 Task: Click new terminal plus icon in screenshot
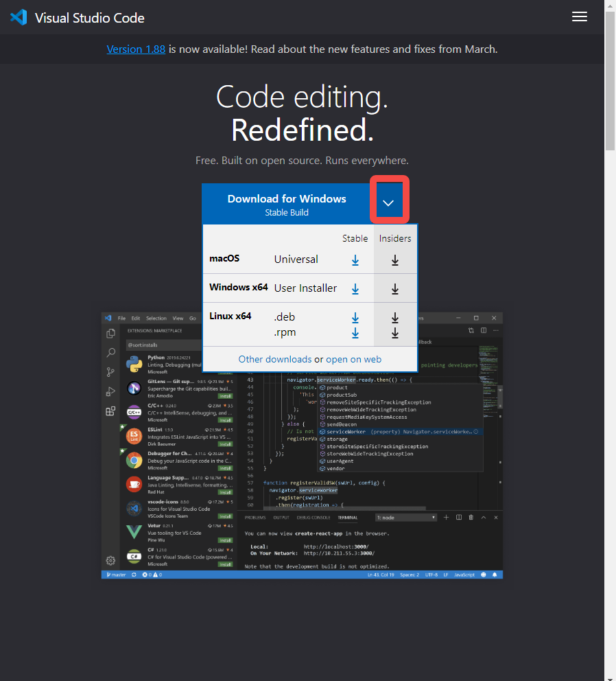[x=446, y=517]
